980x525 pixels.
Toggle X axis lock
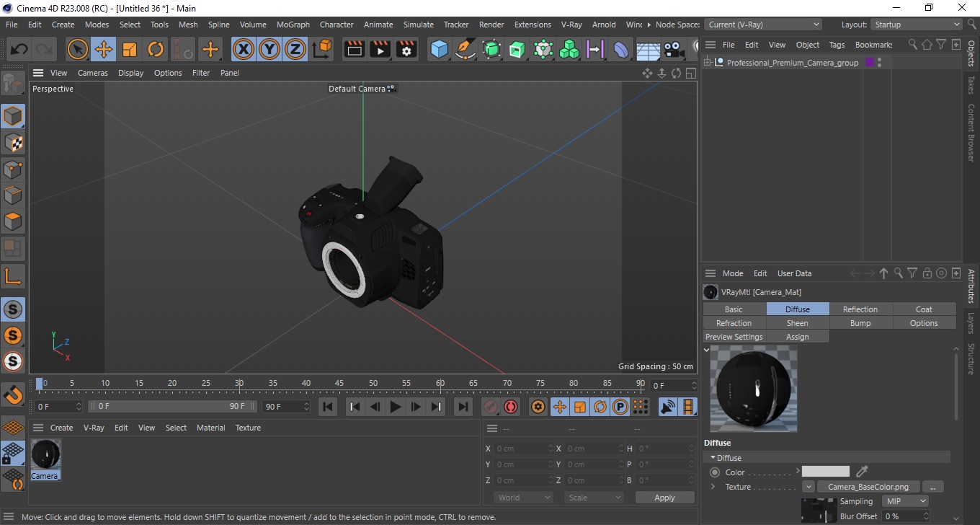click(x=244, y=49)
